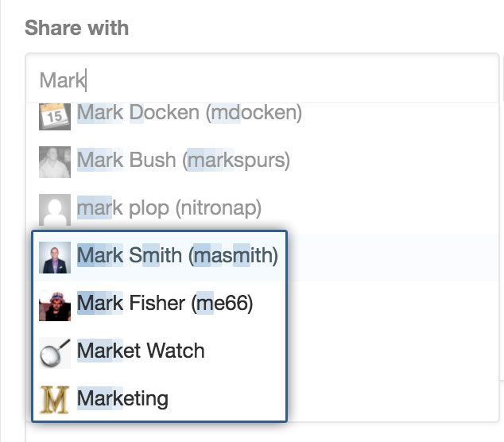Select Mark Smith (masmith) suggestion

pyautogui.click(x=159, y=257)
